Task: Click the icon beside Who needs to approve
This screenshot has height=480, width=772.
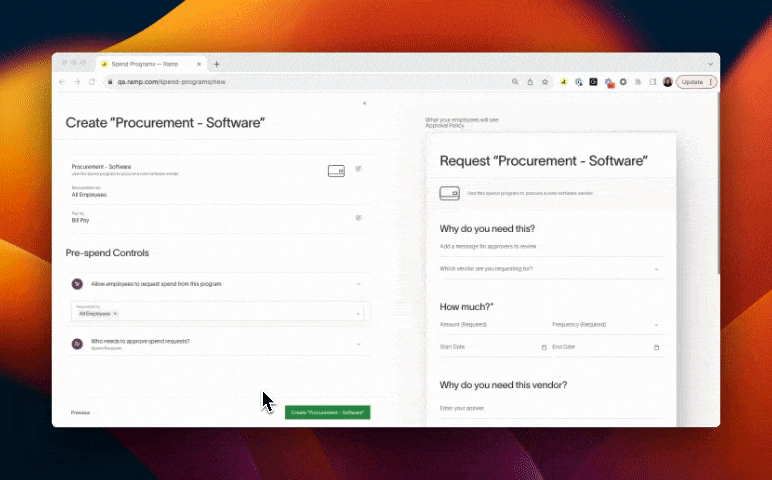Action: coord(77,344)
